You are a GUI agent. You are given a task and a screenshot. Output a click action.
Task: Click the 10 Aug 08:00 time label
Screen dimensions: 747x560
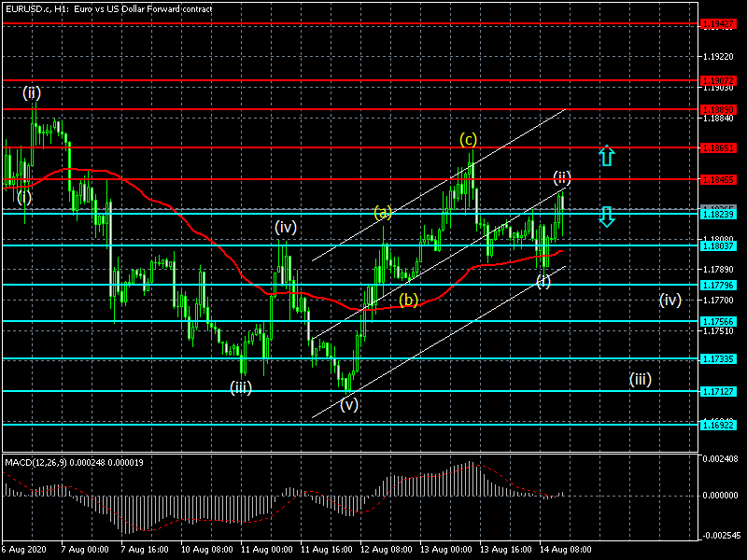pyautogui.click(x=206, y=549)
